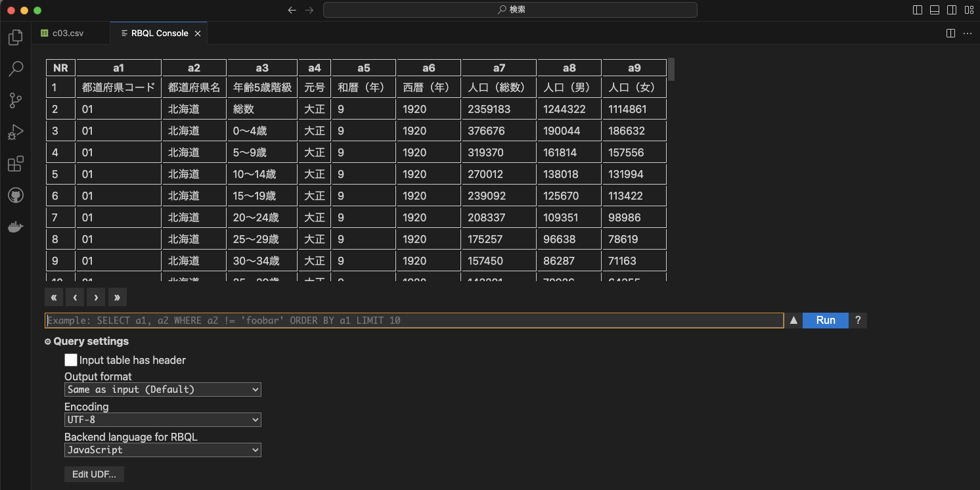Run the RBQL query

point(825,320)
